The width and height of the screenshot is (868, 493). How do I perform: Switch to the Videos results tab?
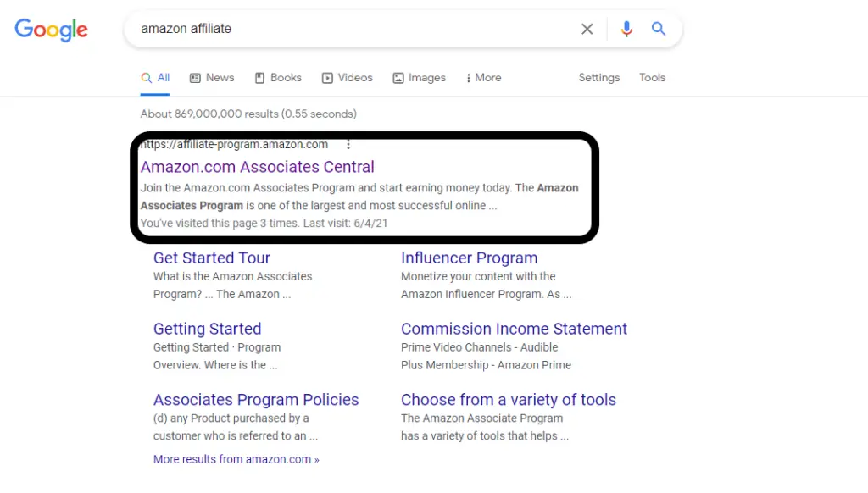click(347, 78)
